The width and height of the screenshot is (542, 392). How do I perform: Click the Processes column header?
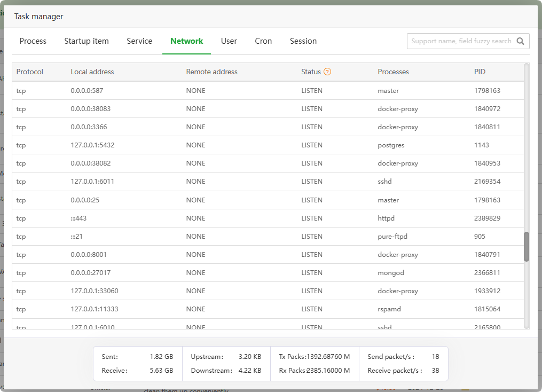pos(393,72)
